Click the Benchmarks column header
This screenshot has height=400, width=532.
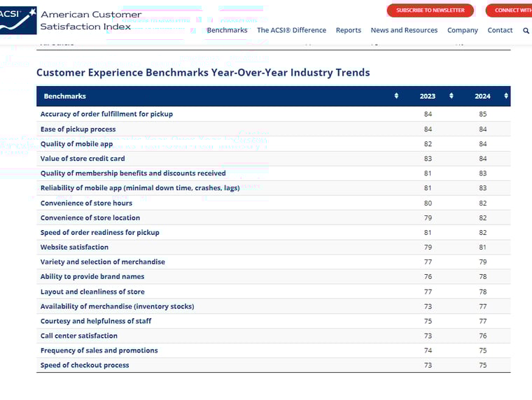[65, 97]
